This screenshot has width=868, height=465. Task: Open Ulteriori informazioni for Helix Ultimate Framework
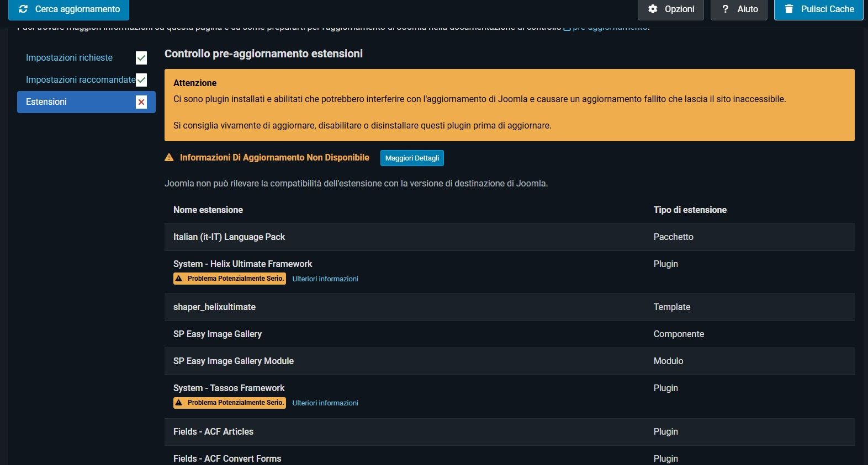click(x=325, y=279)
